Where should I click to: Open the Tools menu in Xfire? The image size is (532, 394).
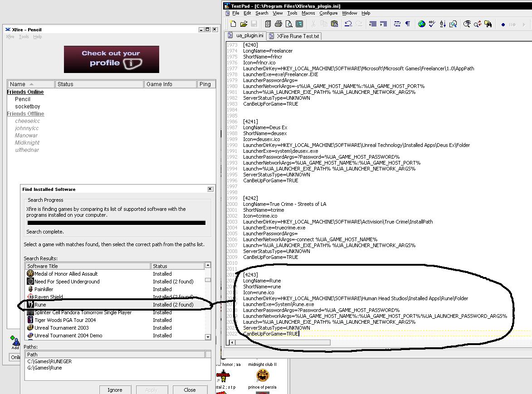click(24, 37)
